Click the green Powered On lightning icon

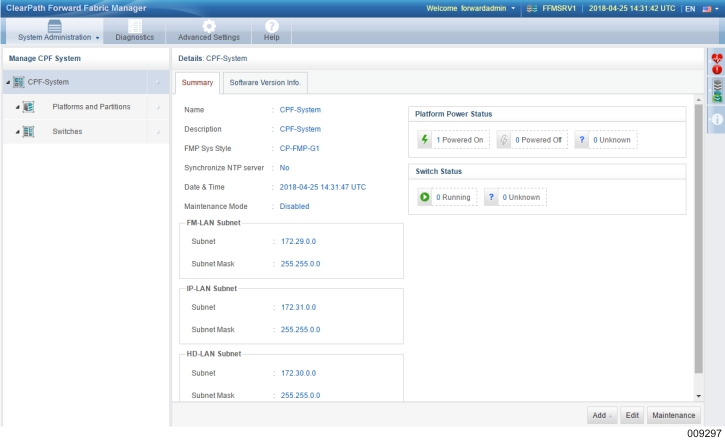(x=424, y=140)
